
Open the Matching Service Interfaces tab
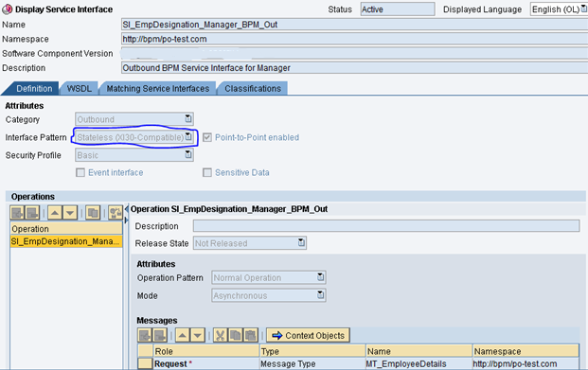point(158,88)
